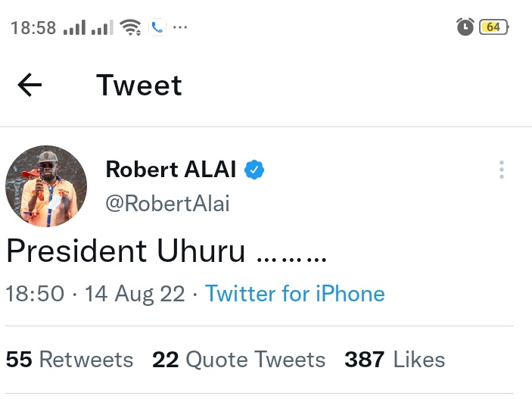Tap the back arrow
This screenshot has height=399, width=532.
30,86
